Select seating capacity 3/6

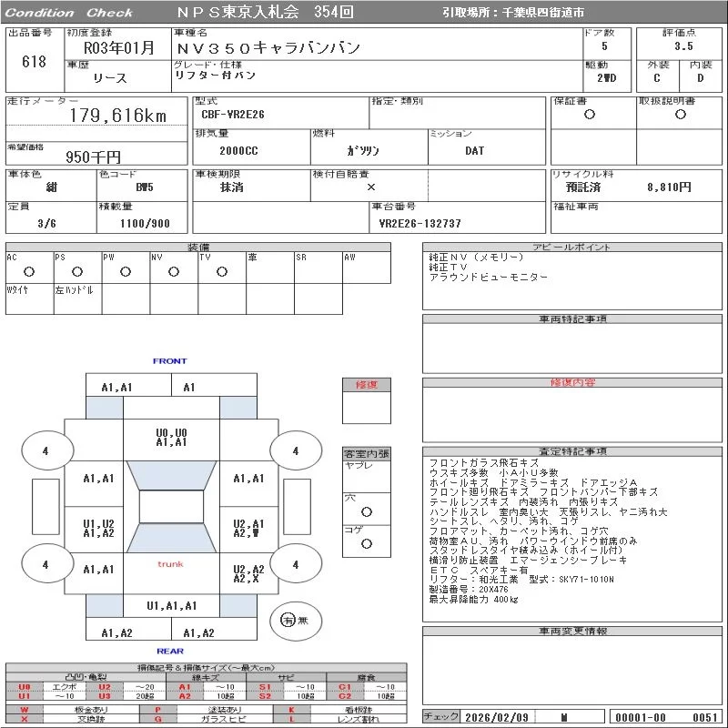click(46, 223)
